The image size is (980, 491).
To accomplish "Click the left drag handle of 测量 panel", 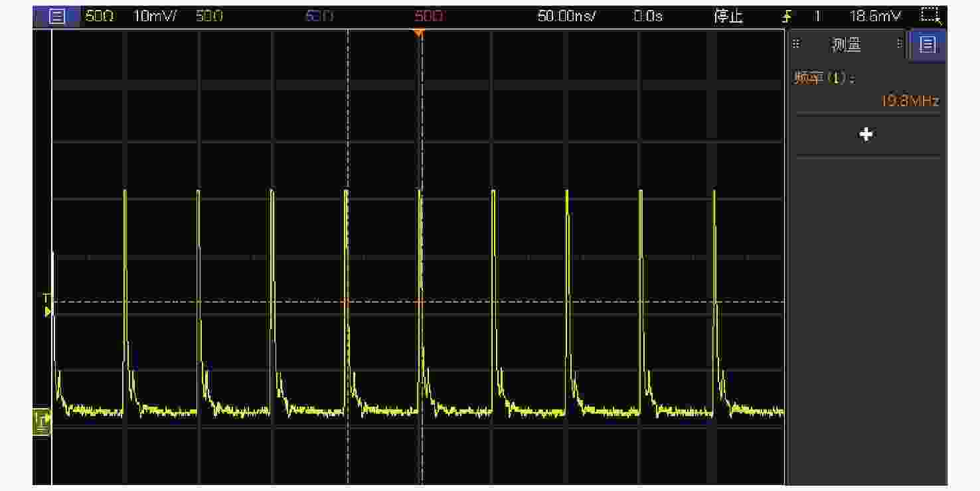I will click(797, 44).
